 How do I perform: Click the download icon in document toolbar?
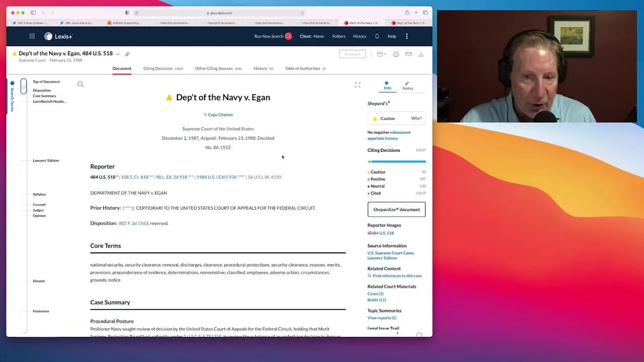point(421,54)
